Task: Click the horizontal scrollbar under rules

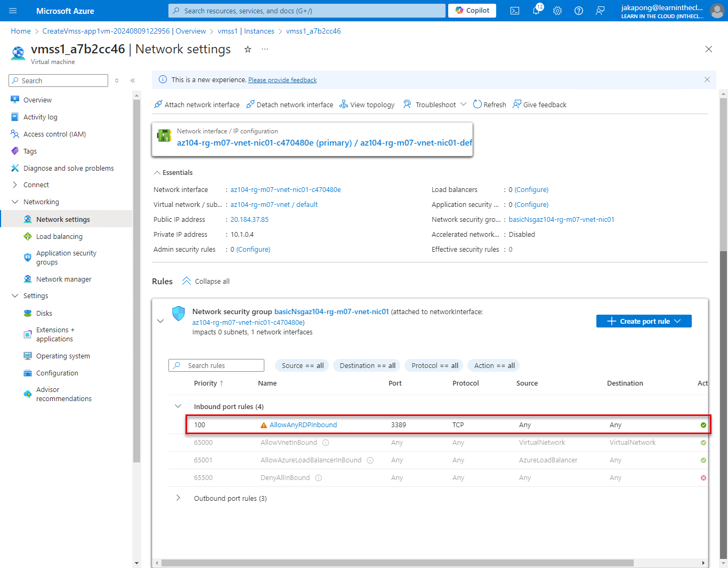Action: [397, 563]
